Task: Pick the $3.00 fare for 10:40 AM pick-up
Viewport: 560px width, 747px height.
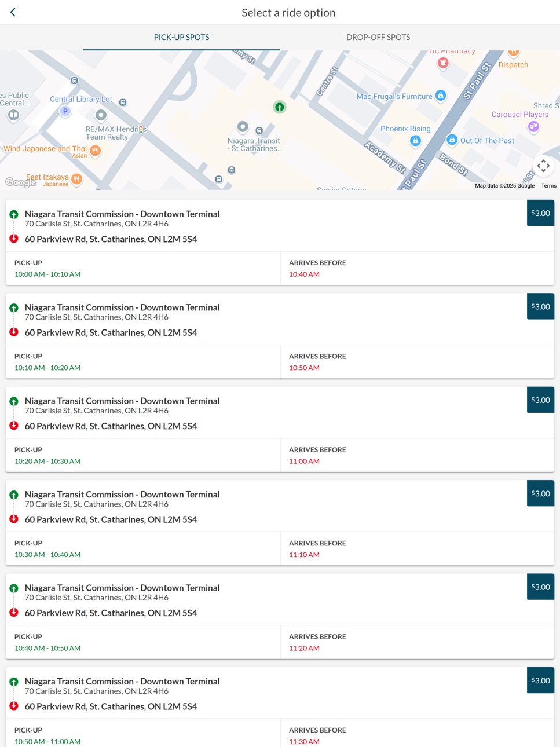Action: tap(540, 587)
